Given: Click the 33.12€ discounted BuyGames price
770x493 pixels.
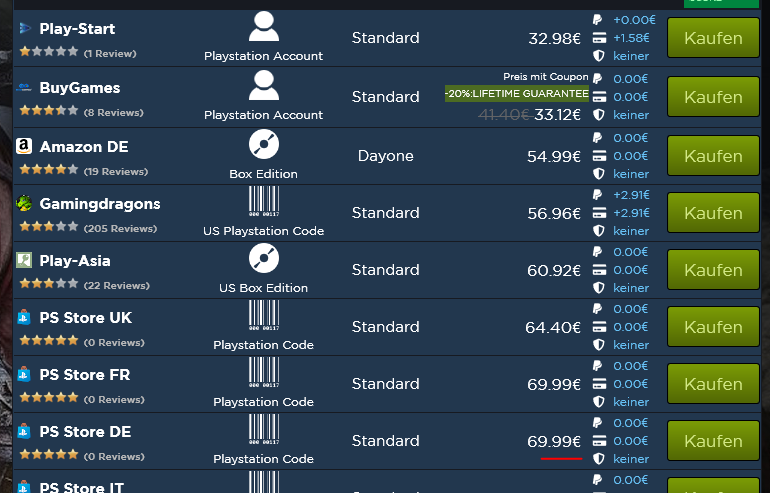Looking at the screenshot, I should pyautogui.click(x=557, y=115).
